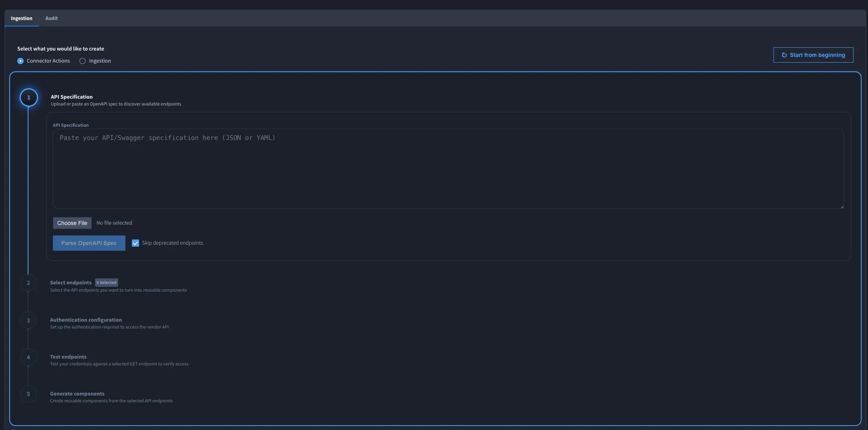Click the 'Skip deprecated endpoints' label text
The image size is (868, 430).
click(172, 243)
